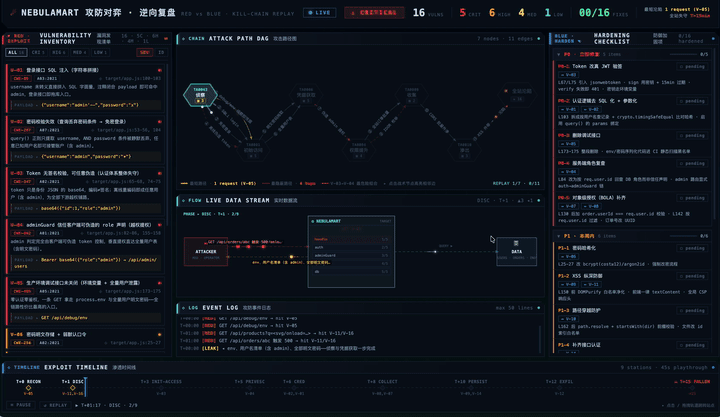Screen dimensions: 720x417
Task: Toggle pending checkbox for P0-1 Token JWT
Action: coord(692,67)
